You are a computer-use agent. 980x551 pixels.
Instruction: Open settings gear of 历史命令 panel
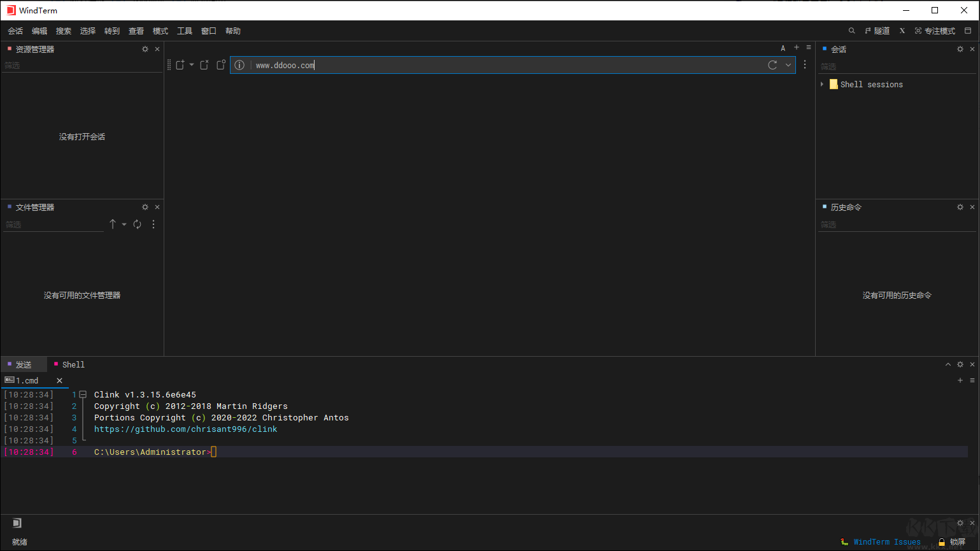960,207
